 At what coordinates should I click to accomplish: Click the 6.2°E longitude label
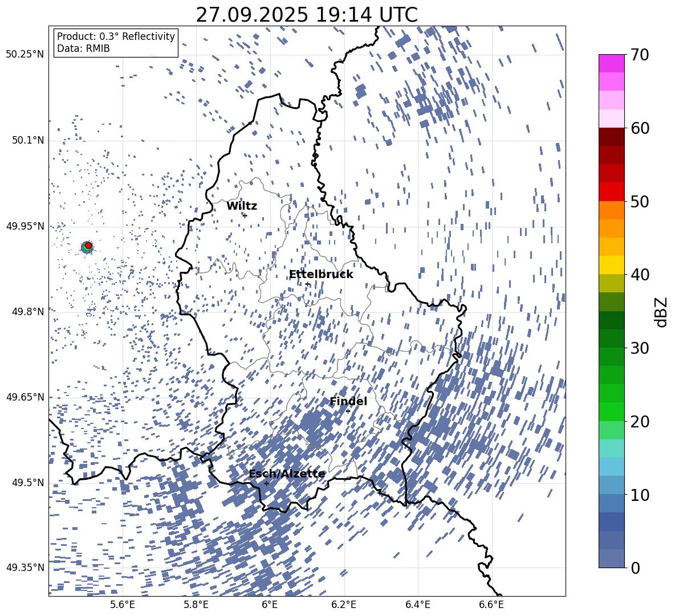(x=344, y=605)
